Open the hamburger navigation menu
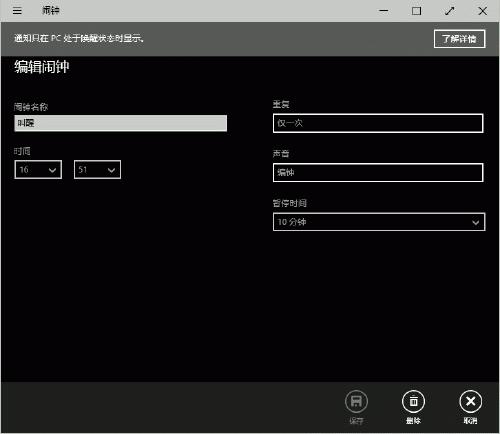500x434 pixels. [x=17, y=11]
